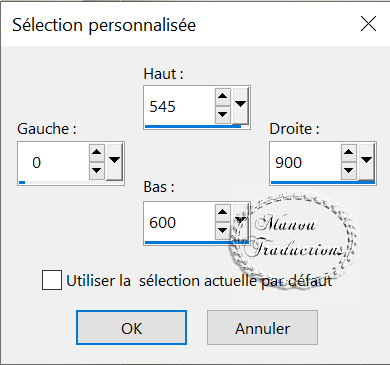Confirm the selection with OK

(131, 328)
